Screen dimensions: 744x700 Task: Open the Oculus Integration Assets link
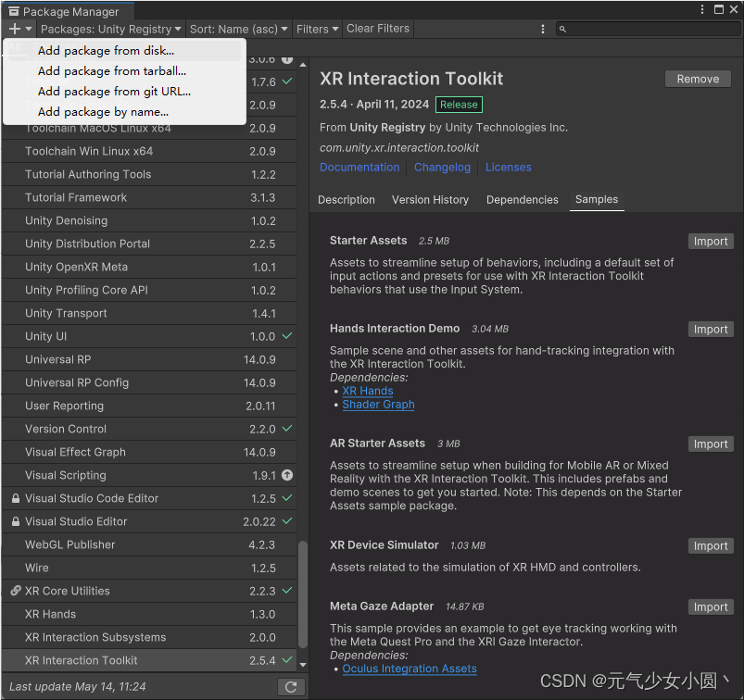pyautogui.click(x=410, y=669)
